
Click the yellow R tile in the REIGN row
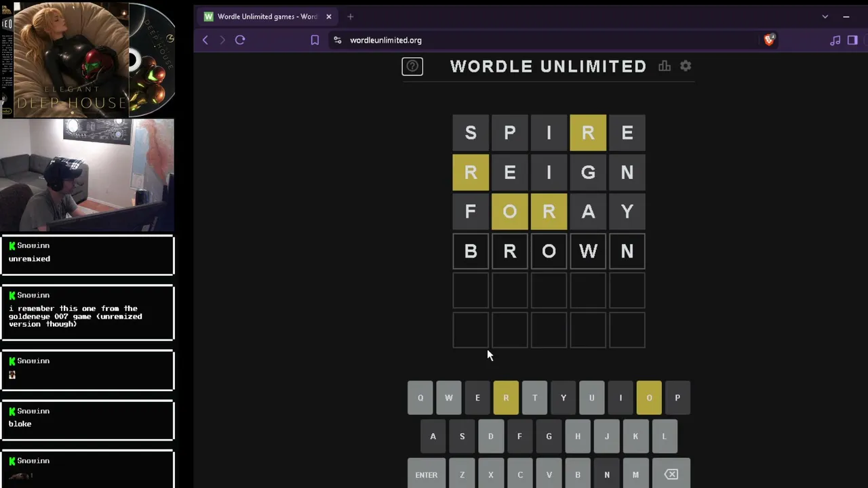471,172
